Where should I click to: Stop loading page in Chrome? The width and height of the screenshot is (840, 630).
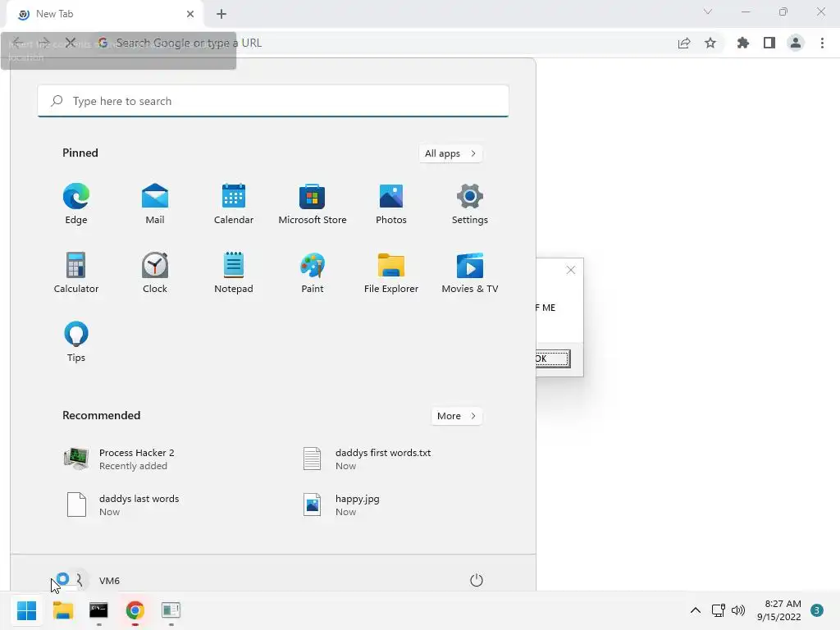71,43
